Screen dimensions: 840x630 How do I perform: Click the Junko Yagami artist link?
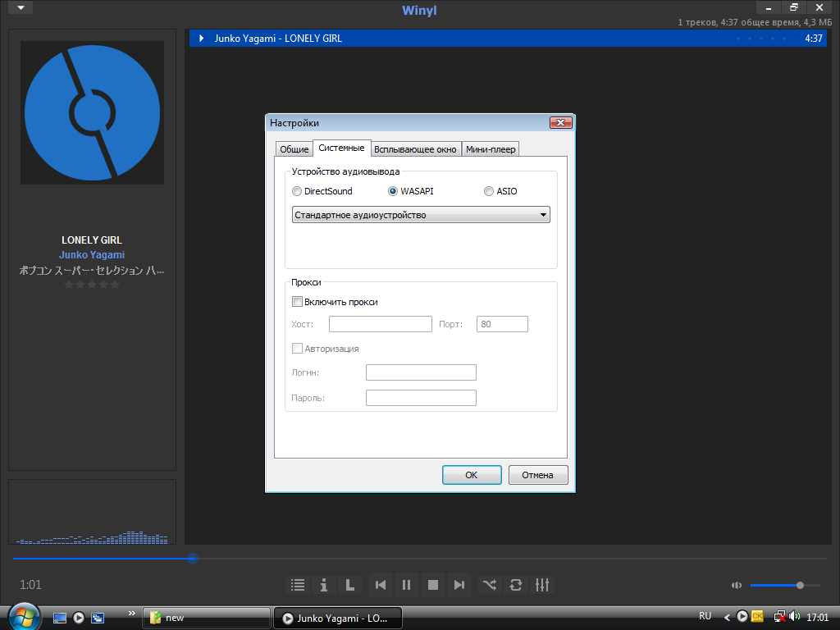92,255
